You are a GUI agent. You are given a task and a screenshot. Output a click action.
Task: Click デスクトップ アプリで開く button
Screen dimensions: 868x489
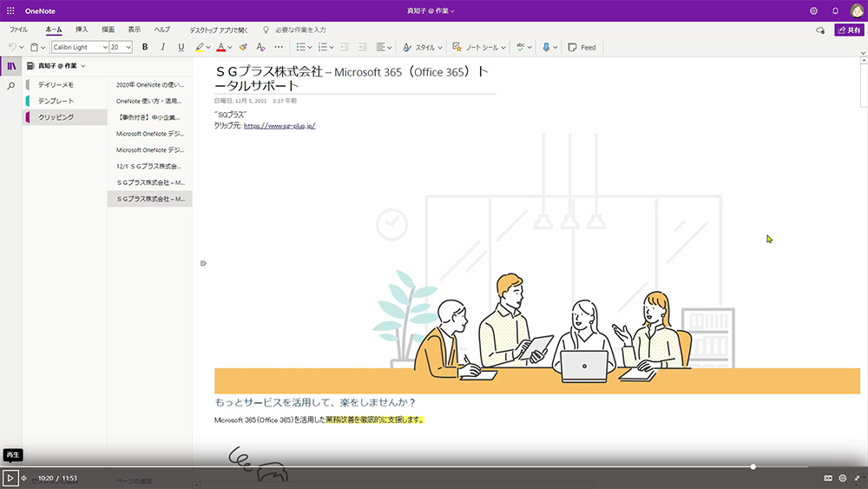click(219, 30)
